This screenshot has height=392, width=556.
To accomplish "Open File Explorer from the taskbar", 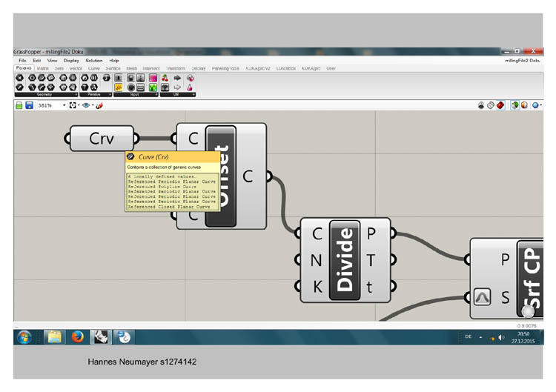I will pos(54,337).
